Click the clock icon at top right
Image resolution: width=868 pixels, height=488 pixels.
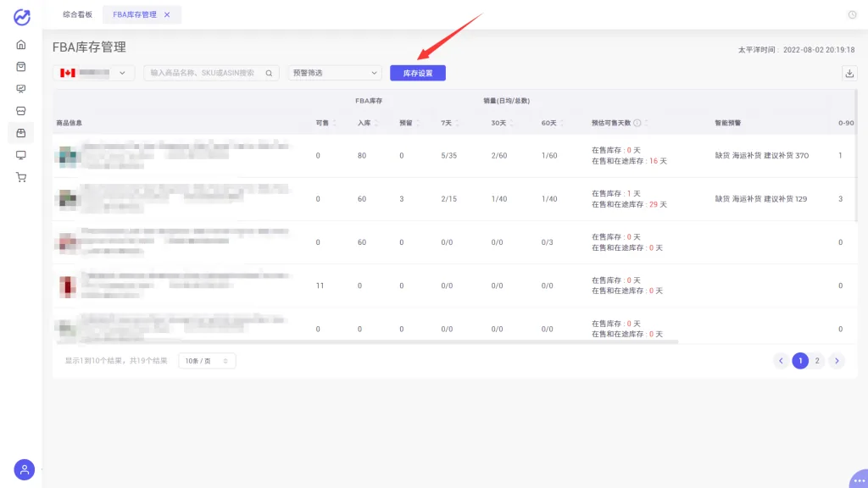pyautogui.click(x=853, y=14)
